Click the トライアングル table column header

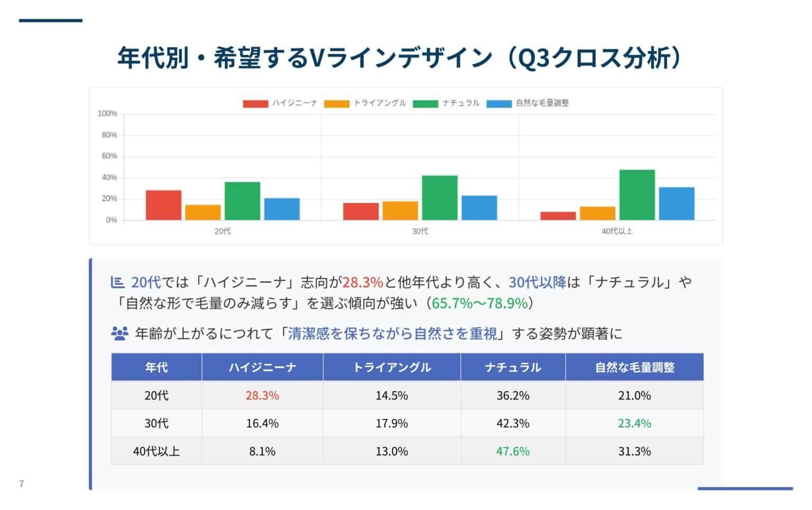(x=392, y=367)
